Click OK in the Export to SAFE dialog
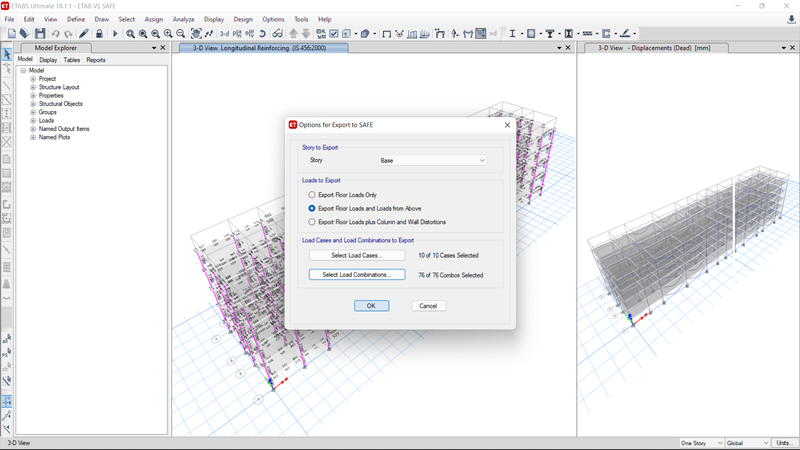 click(371, 306)
